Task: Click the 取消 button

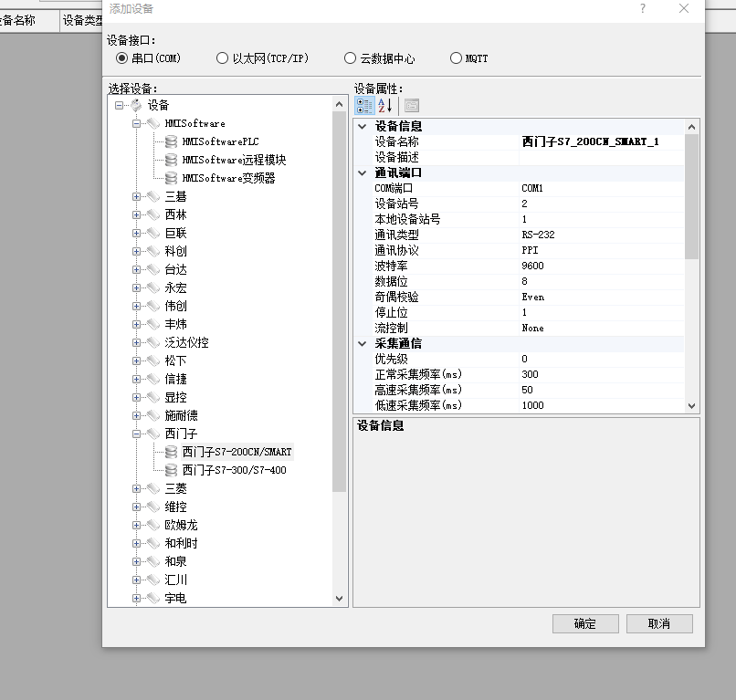Action: click(x=658, y=623)
